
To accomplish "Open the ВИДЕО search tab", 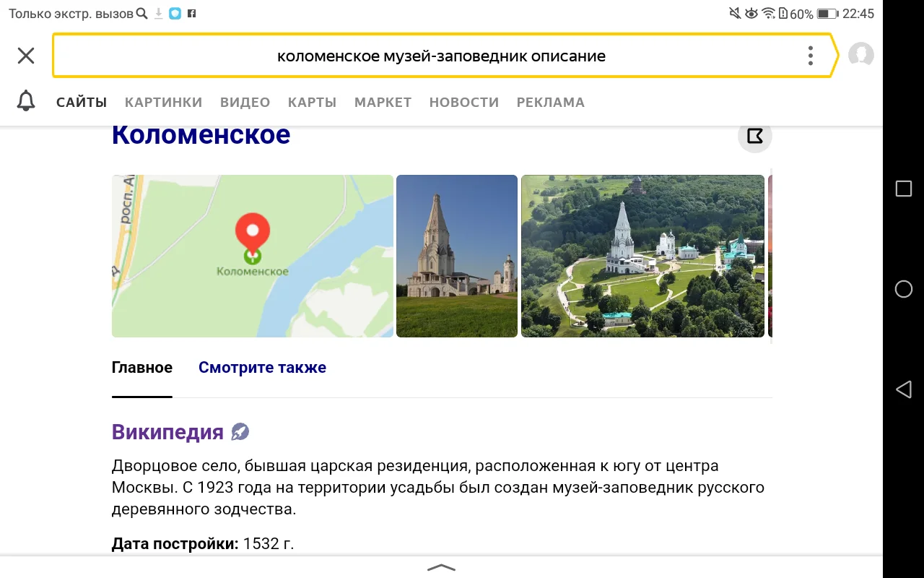I will (x=245, y=102).
